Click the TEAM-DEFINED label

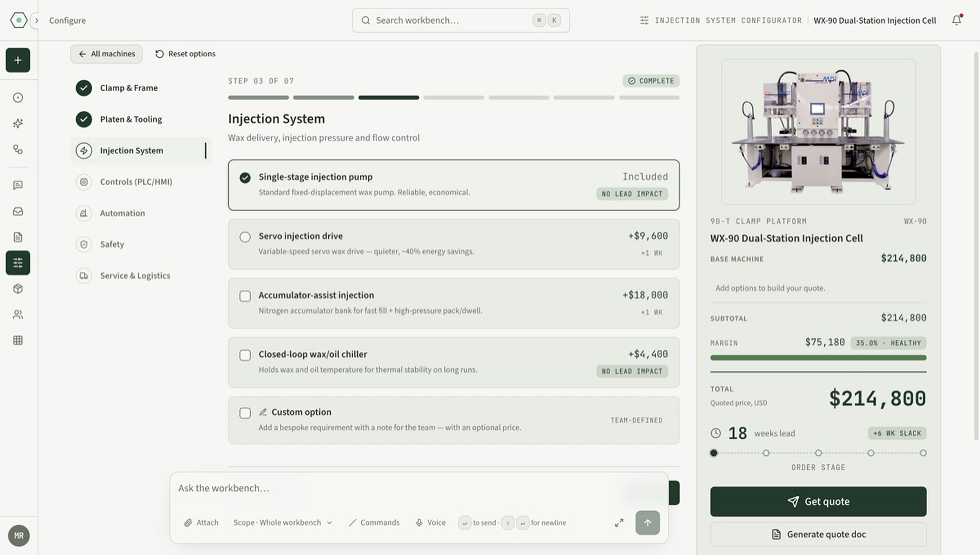636,421
